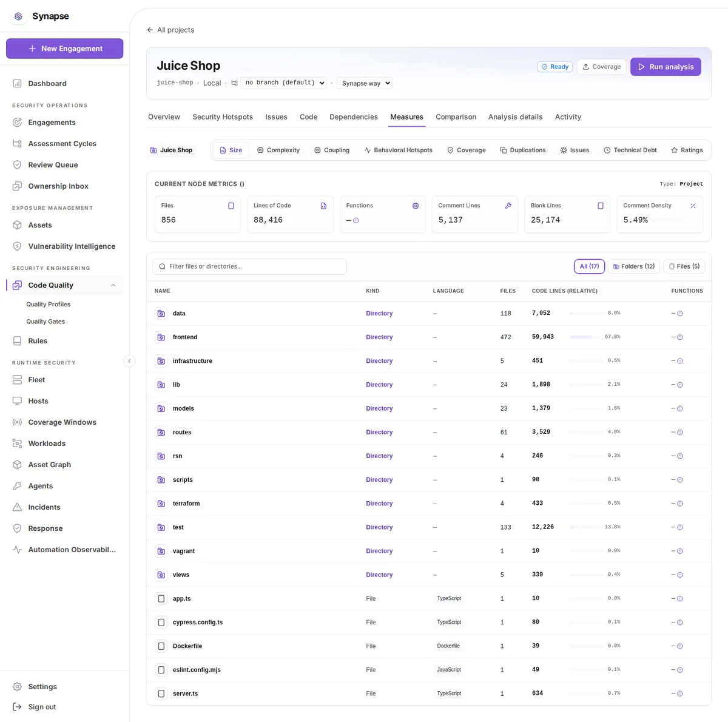Select the All (17) filter
This screenshot has height=722, width=728.
point(589,266)
